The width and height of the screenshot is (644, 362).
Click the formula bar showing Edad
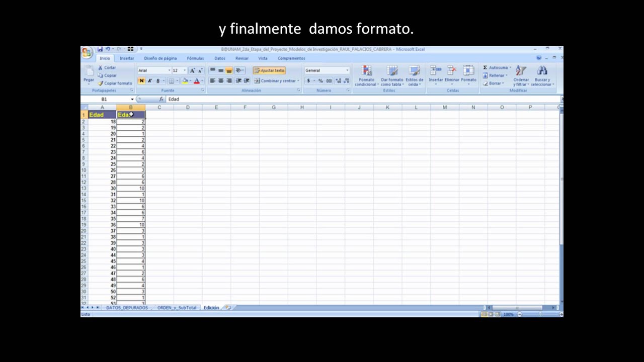tap(362, 99)
